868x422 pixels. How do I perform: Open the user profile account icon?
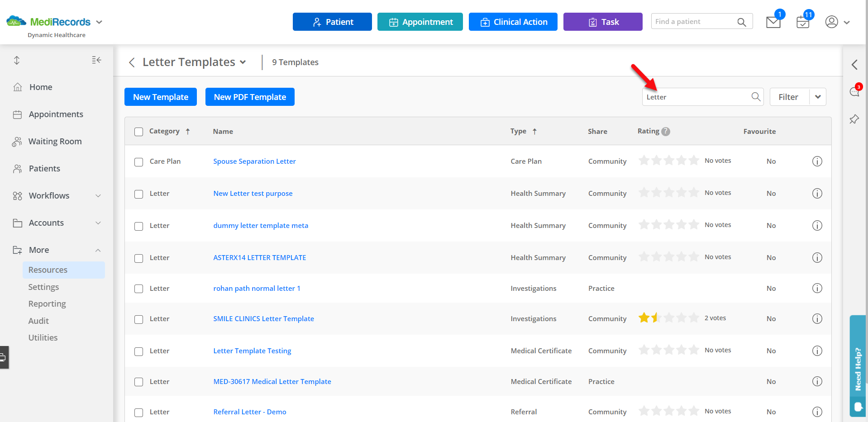point(832,22)
